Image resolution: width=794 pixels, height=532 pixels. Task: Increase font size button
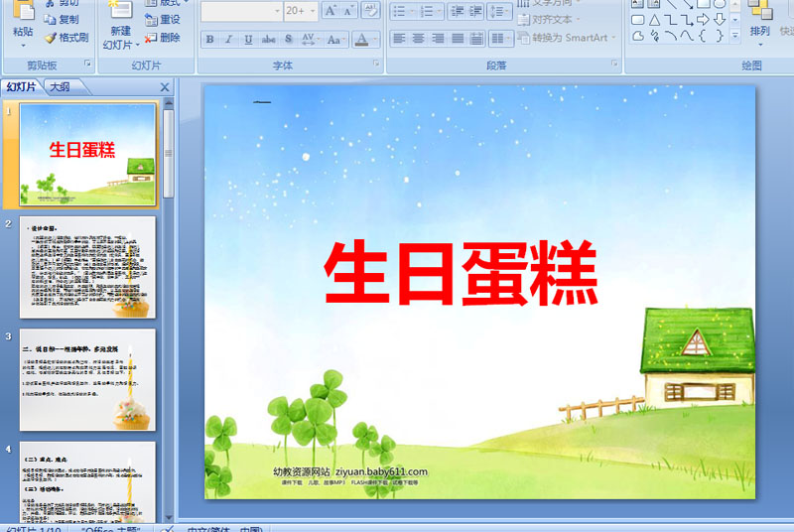331,11
